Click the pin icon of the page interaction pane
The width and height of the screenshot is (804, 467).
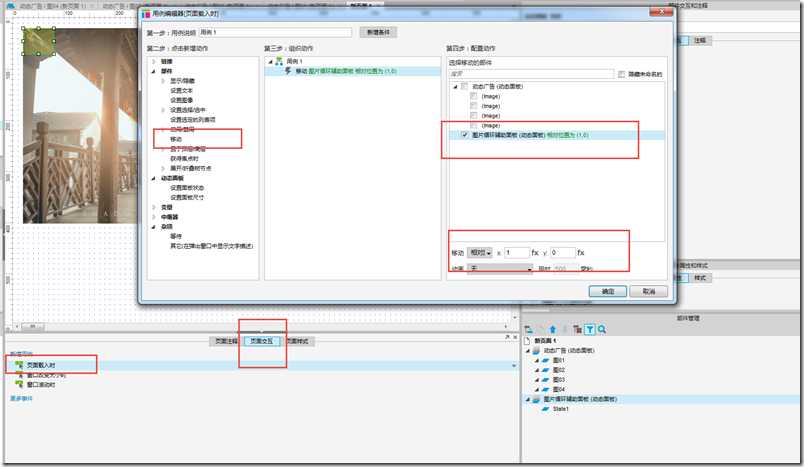point(507,337)
